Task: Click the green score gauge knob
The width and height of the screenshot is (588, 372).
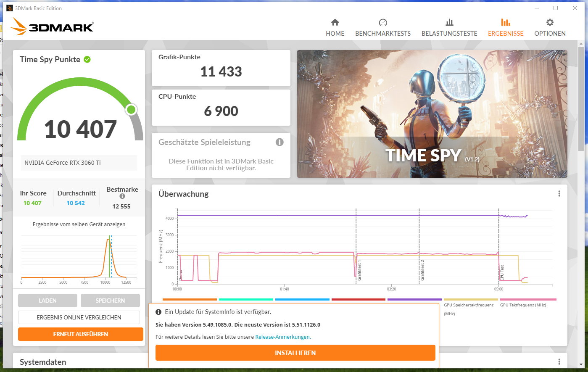Action: tap(132, 110)
